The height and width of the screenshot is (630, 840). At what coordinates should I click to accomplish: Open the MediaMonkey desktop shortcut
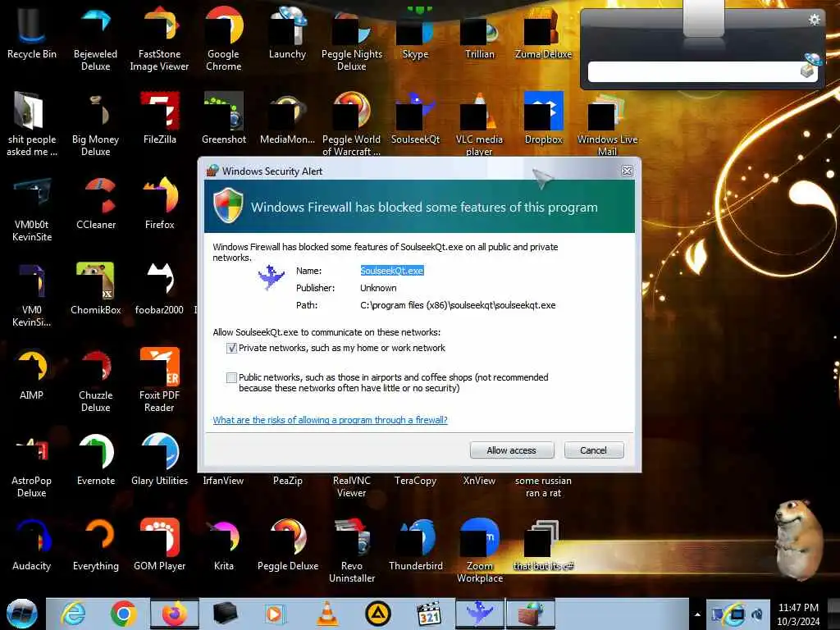point(288,119)
